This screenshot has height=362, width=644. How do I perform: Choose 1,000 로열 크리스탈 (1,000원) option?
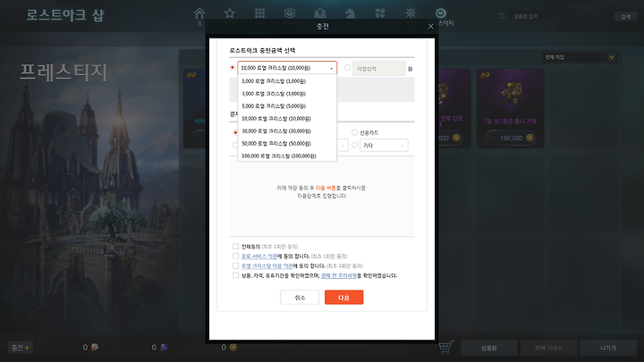287,81
